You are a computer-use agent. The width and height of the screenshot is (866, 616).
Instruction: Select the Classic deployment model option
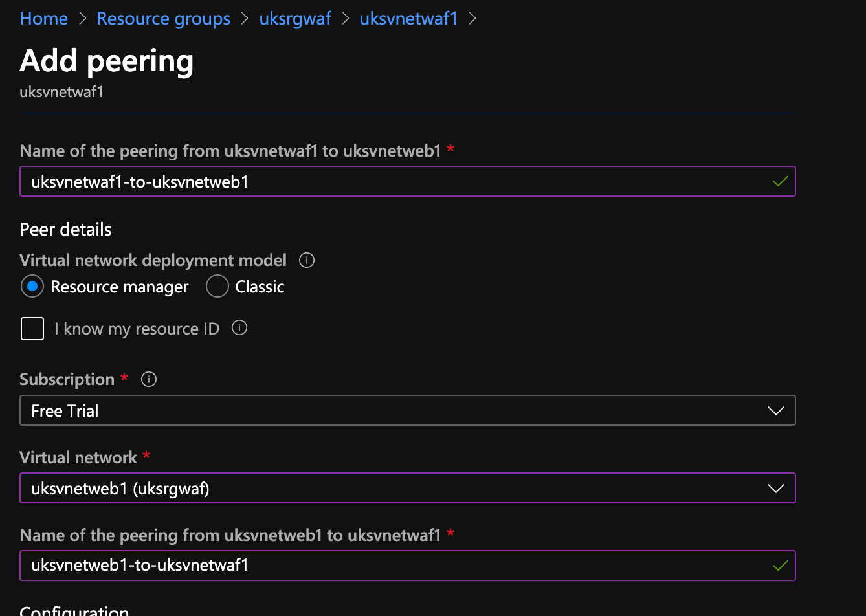click(217, 287)
